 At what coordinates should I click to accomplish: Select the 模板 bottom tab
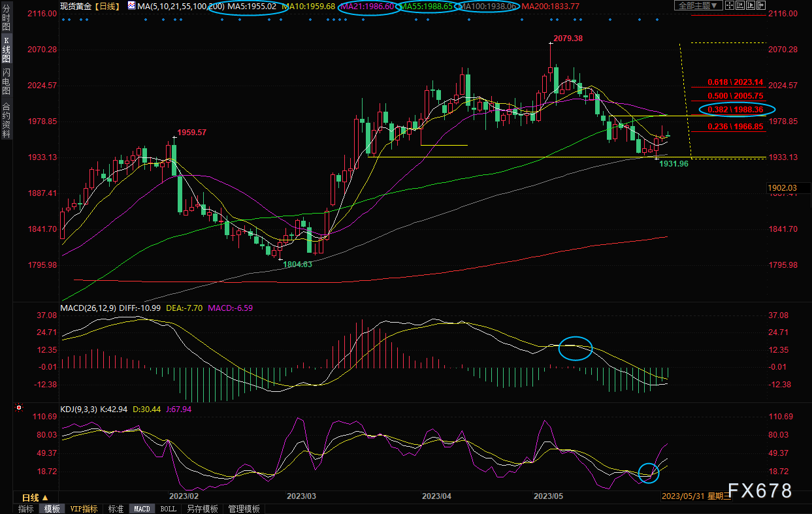point(52,509)
